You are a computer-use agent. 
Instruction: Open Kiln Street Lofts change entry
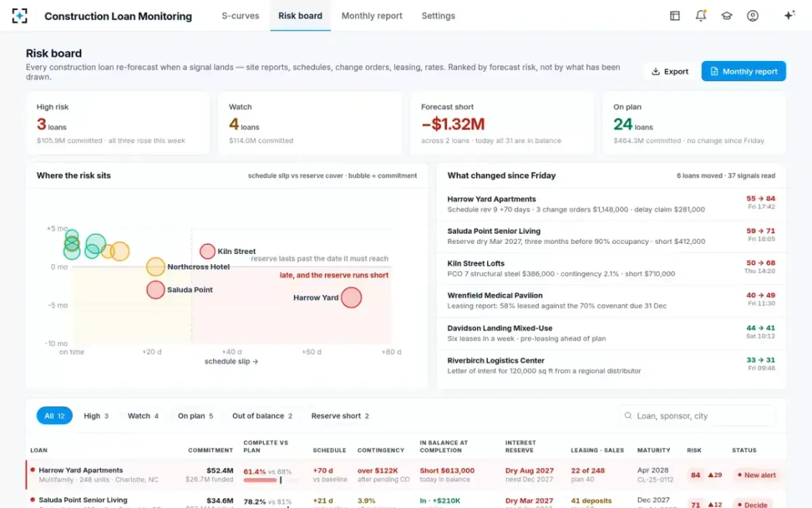coord(611,269)
